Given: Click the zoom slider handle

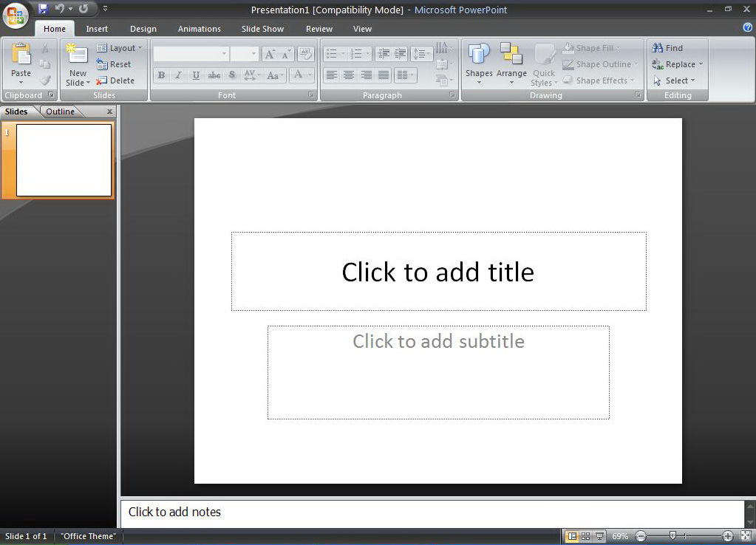Looking at the screenshot, I should pos(672,535).
